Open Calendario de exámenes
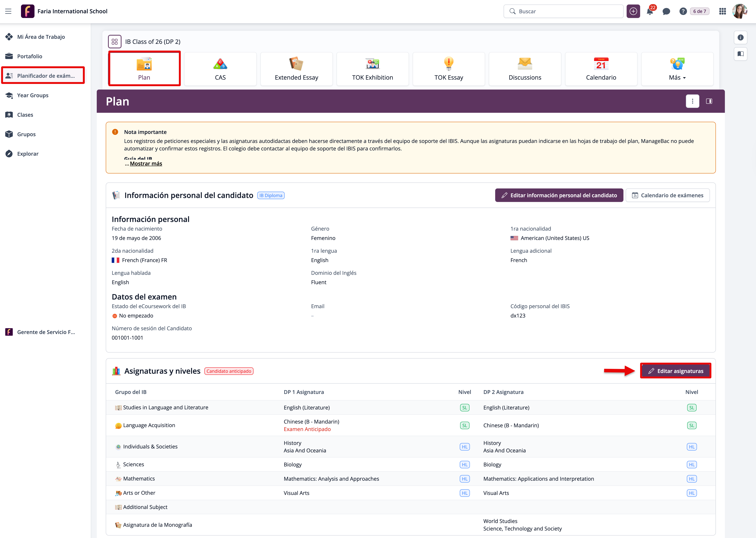The height and width of the screenshot is (538, 756). point(667,195)
